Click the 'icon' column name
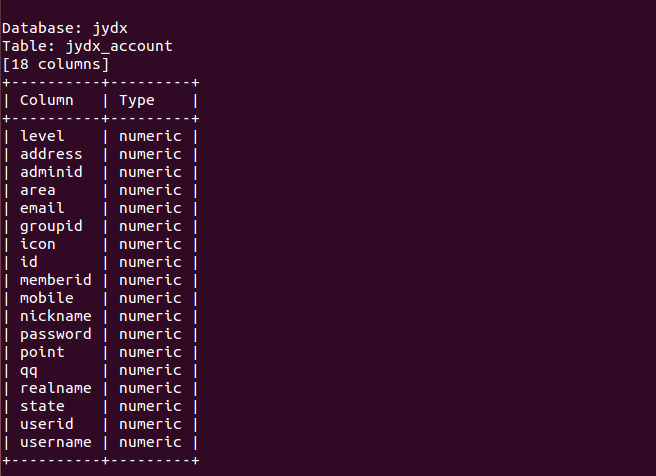 point(38,244)
